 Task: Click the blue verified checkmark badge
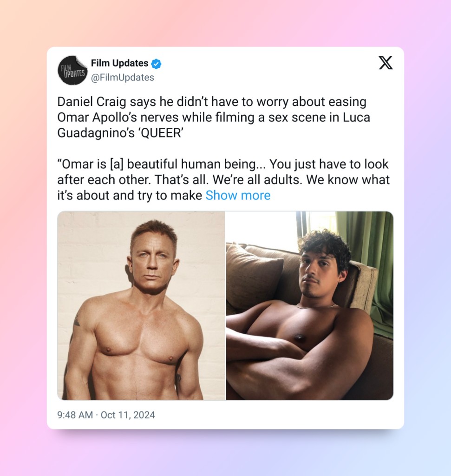pyautogui.click(x=156, y=64)
